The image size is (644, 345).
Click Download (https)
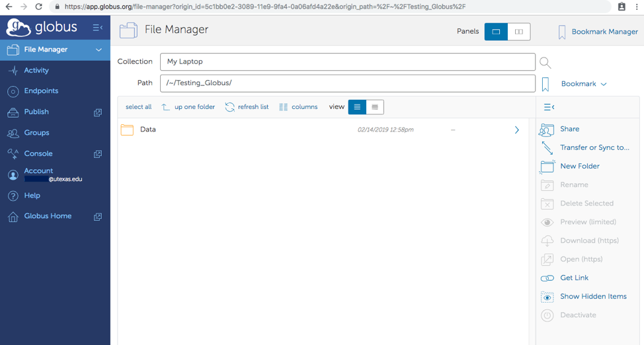pyautogui.click(x=589, y=241)
